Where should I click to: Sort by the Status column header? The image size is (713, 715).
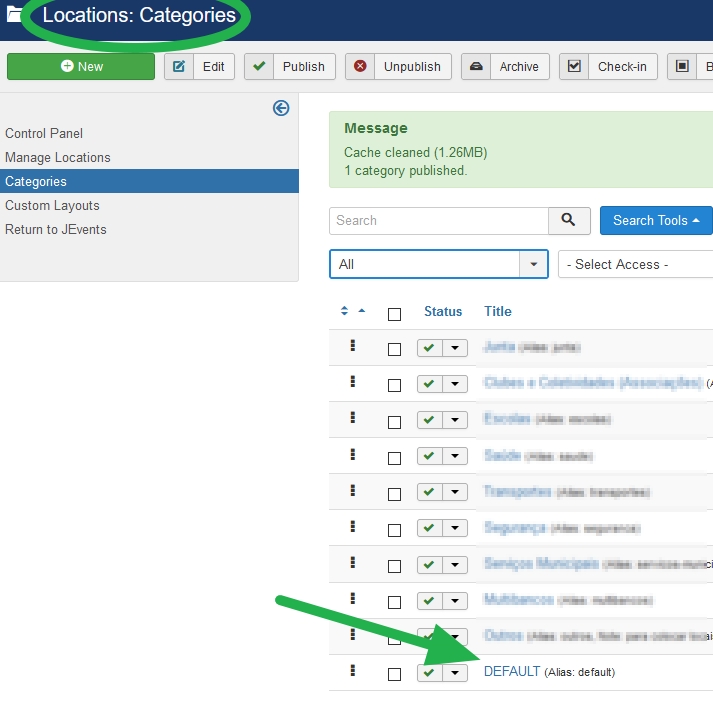coord(443,311)
